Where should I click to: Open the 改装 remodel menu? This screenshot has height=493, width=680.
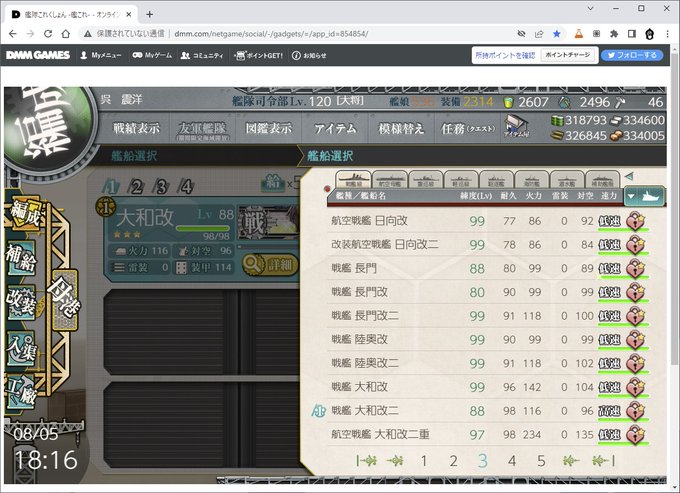pos(22,303)
